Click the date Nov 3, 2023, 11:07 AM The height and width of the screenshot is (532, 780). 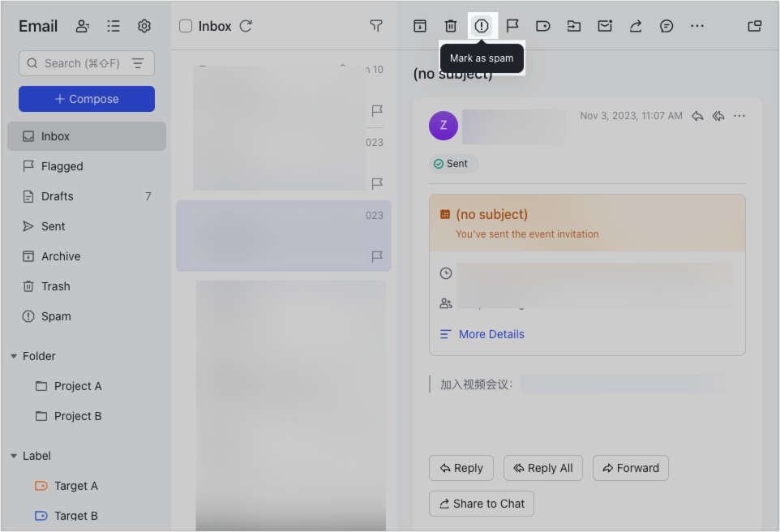631,116
